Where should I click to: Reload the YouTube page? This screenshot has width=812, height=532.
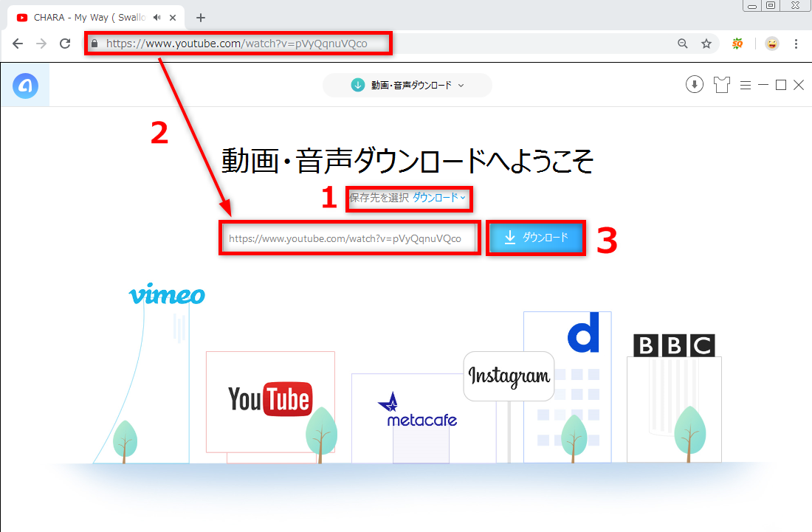pyautogui.click(x=65, y=44)
